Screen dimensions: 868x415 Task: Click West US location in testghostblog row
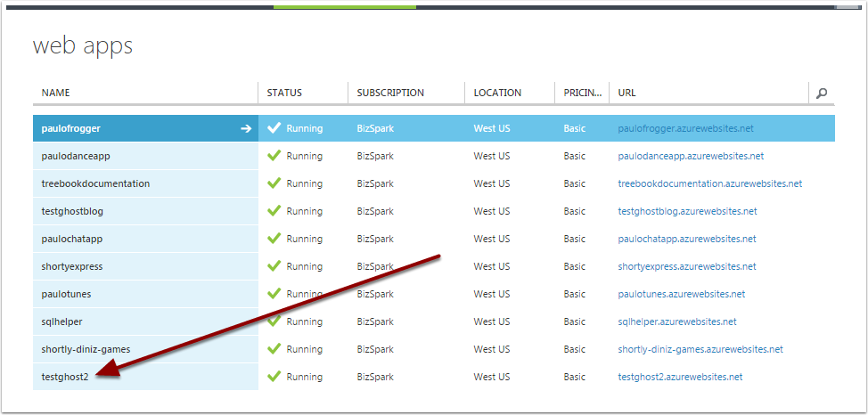(492, 211)
